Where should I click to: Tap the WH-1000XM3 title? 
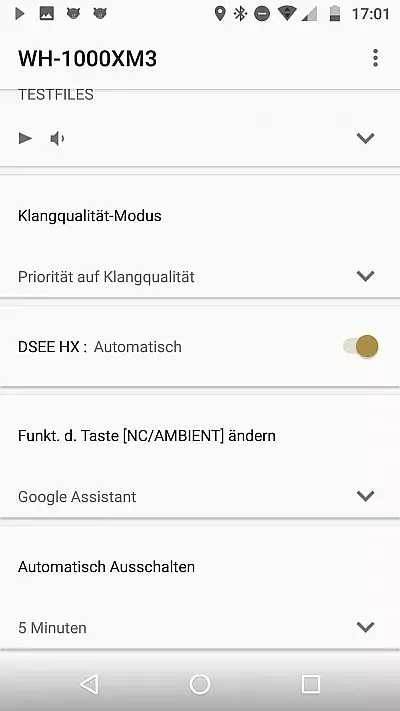click(x=88, y=59)
